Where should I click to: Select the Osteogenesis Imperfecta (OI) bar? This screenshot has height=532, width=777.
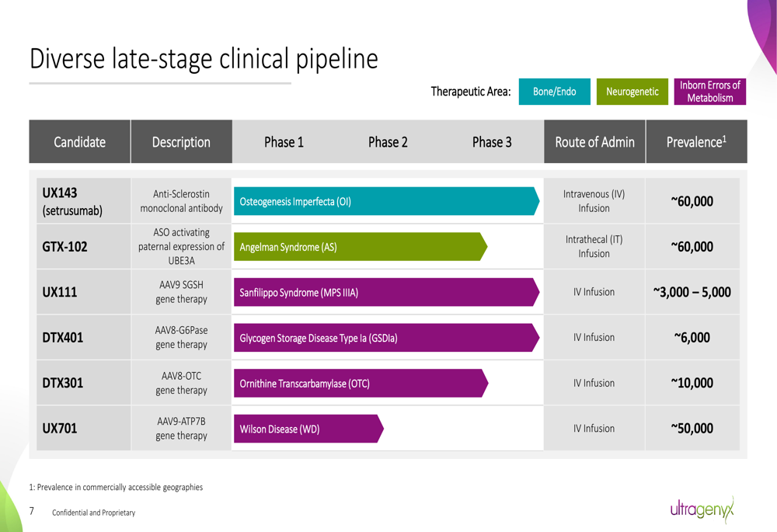[x=386, y=201]
